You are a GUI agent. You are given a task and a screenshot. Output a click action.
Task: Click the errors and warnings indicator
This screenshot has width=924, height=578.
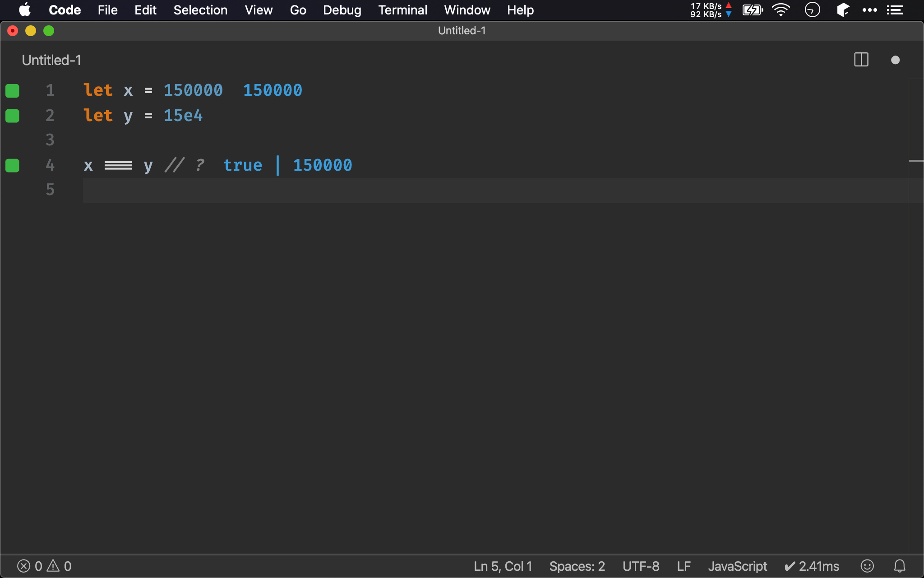pyautogui.click(x=44, y=566)
